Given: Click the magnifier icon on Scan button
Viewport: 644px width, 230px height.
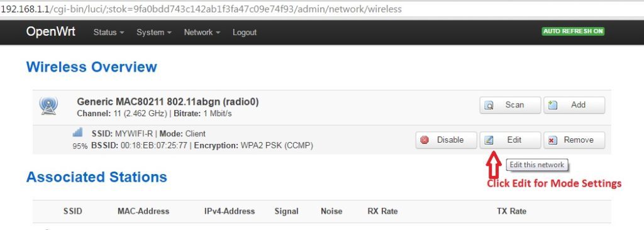Looking at the screenshot, I should point(489,106).
